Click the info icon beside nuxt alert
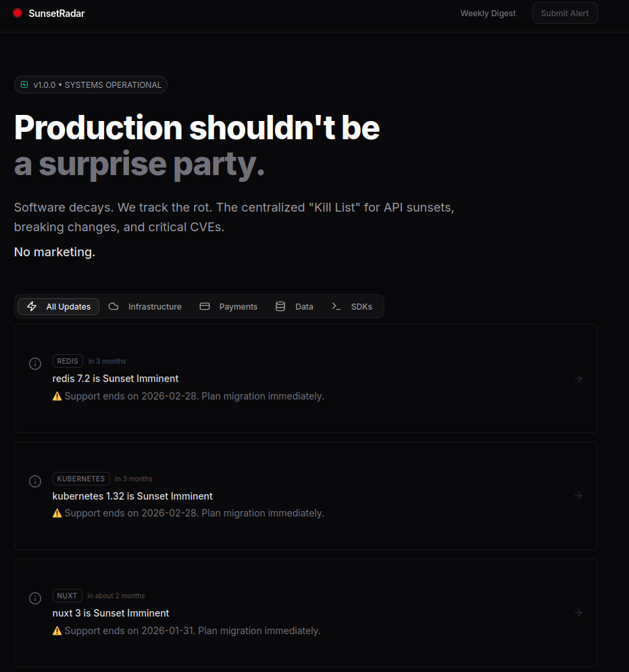Viewport: 629px width, 672px height. [35, 598]
